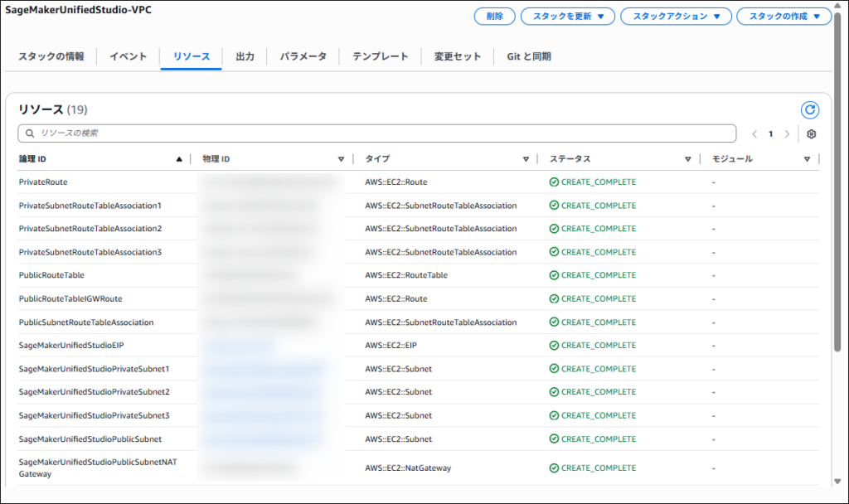The width and height of the screenshot is (849, 504).
Task: Open SageMakerUnifiedStudioPrivateSubnet1 physical ID link
Action: [261, 369]
